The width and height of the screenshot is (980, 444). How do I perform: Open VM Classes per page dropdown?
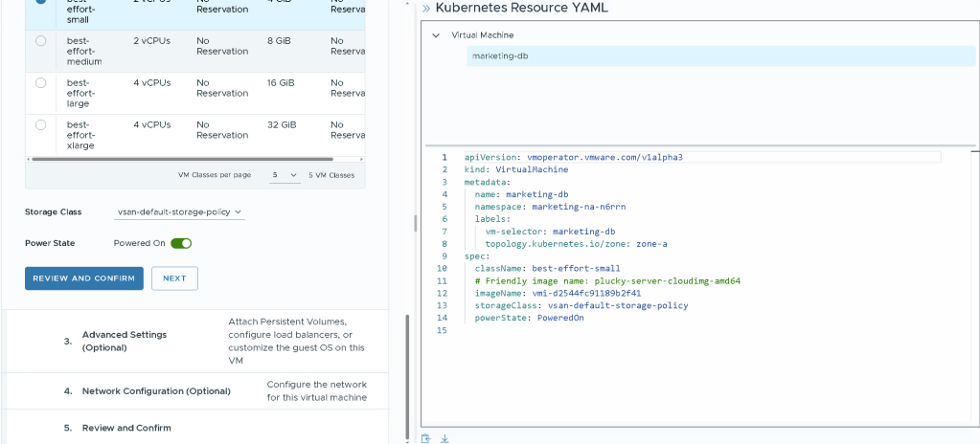(285, 175)
